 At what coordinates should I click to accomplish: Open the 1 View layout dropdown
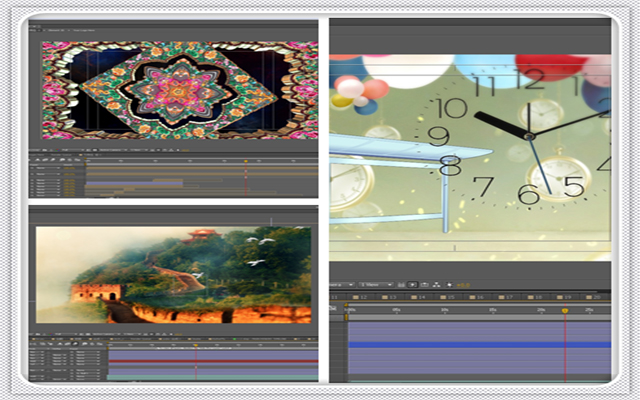[x=375, y=285]
